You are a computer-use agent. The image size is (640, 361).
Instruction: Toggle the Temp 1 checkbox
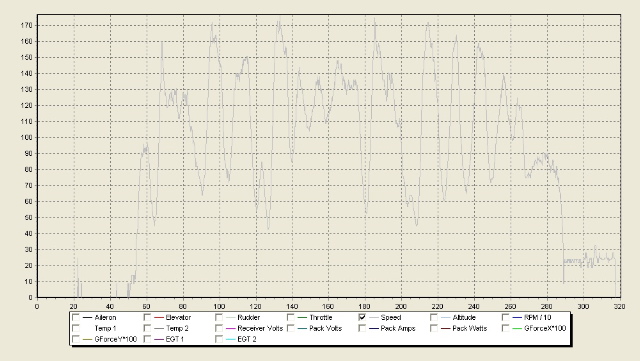click(x=76, y=328)
